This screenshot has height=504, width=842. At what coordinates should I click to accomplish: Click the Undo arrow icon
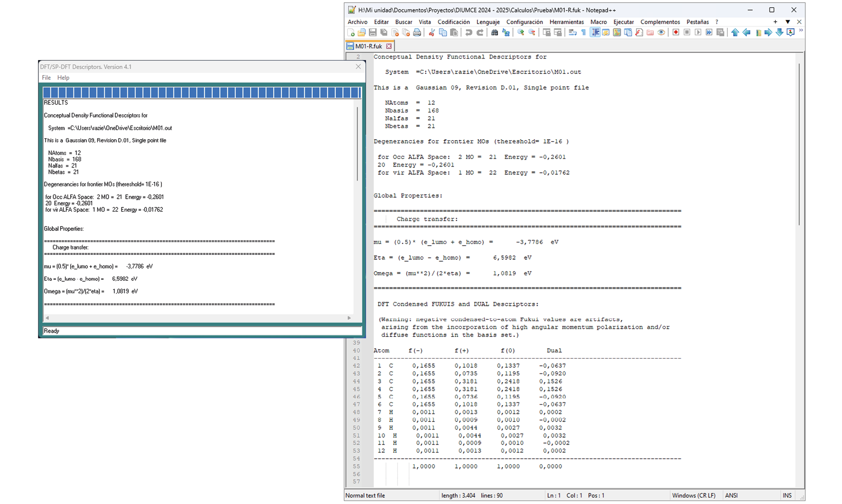[x=468, y=33]
